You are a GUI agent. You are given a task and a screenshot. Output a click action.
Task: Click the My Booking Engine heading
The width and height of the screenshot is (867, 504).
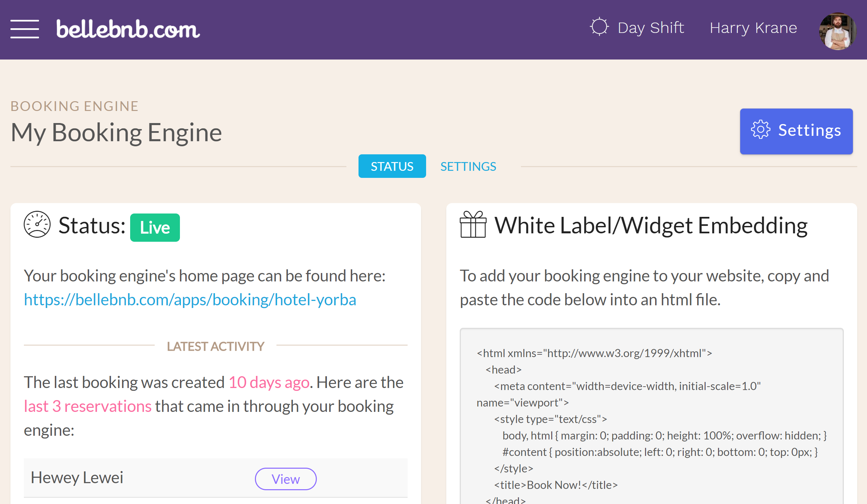pos(116,132)
